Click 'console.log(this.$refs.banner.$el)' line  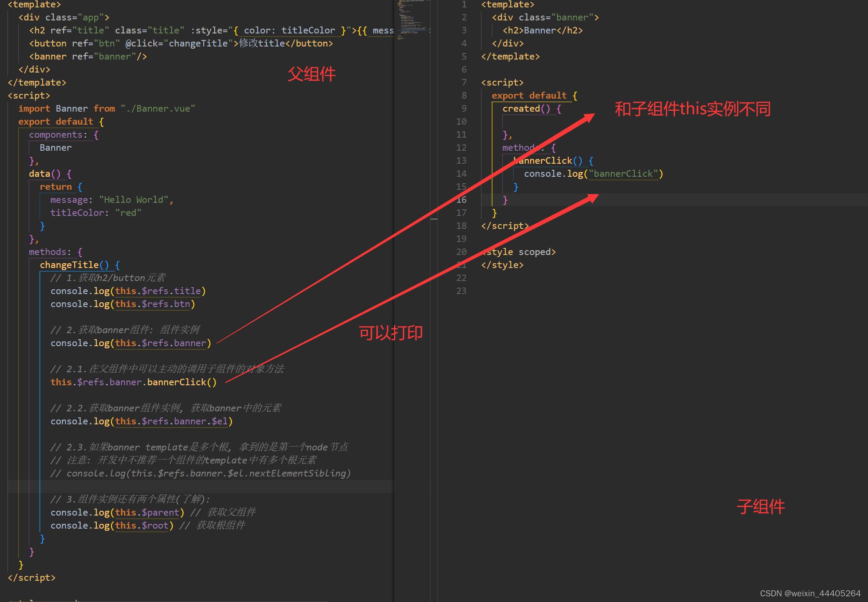click(x=142, y=421)
